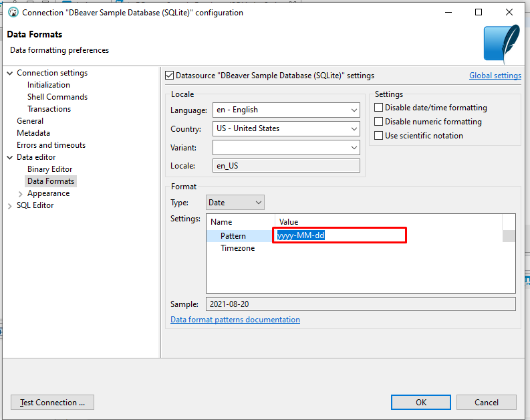530x420 pixels.
Task: Check Disable numeric formatting
Action: tap(378, 122)
